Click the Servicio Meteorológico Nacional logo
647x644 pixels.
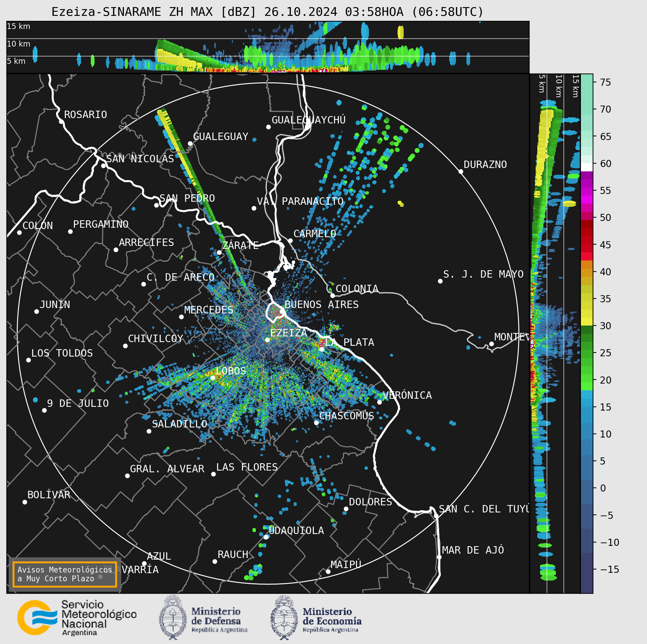click(x=77, y=617)
